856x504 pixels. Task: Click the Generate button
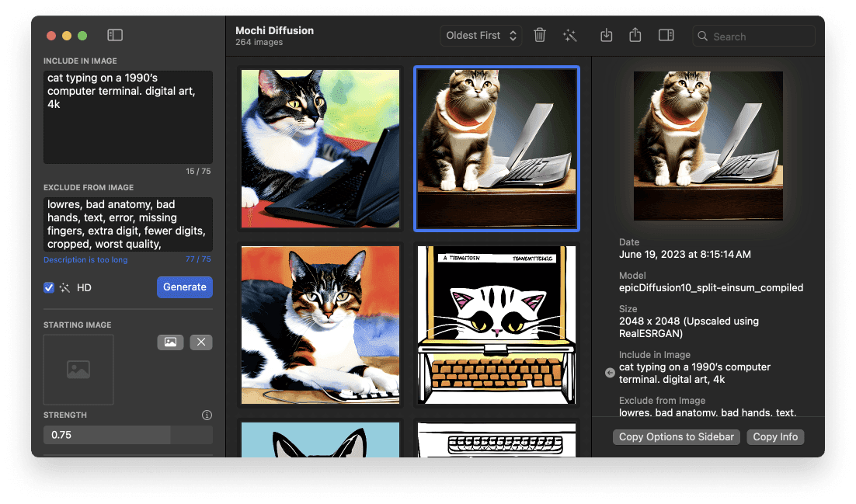pyautogui.click(x=185, y=287)
